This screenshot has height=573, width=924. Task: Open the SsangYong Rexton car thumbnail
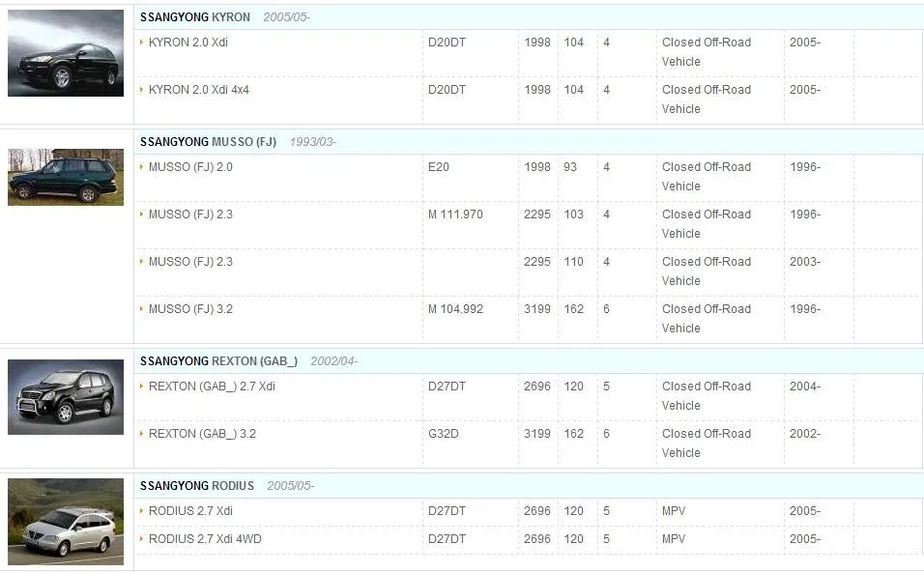[x=66, y=397]
